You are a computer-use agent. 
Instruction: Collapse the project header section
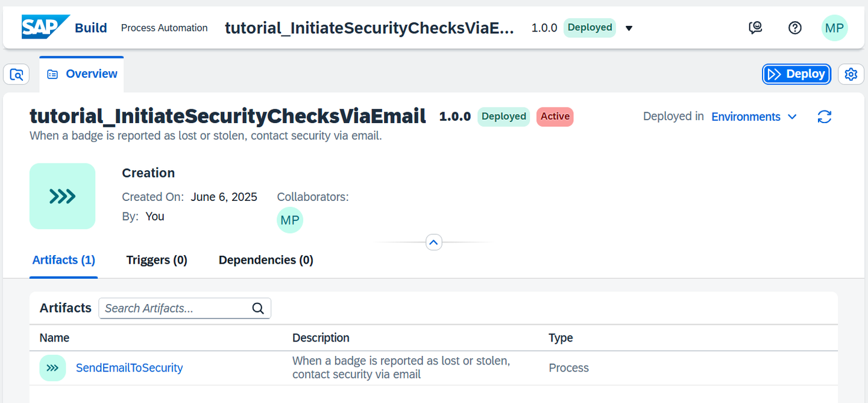(434, 243)
